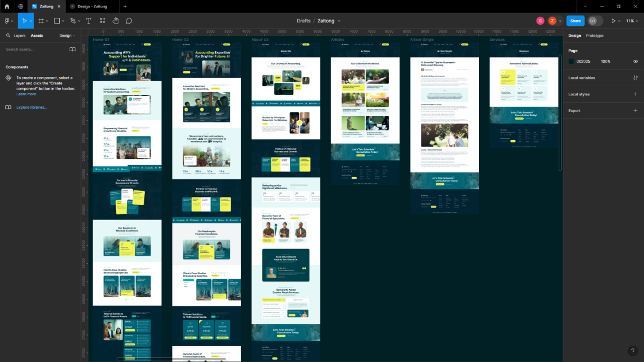Select the Pen tool
Image resolution: width=644 pixels, height=362 pixels.
pos(73,21)
